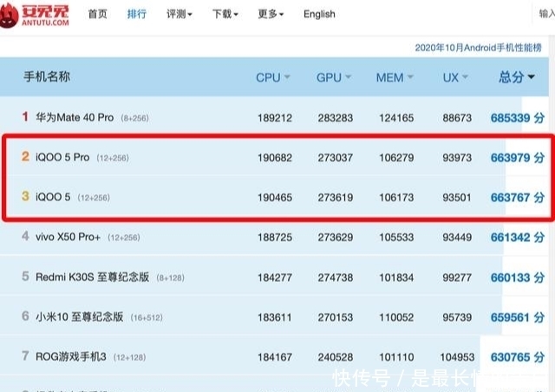555x392 pixels.
Task: Click UX score 93501
Action: click(x=457, y=198)
